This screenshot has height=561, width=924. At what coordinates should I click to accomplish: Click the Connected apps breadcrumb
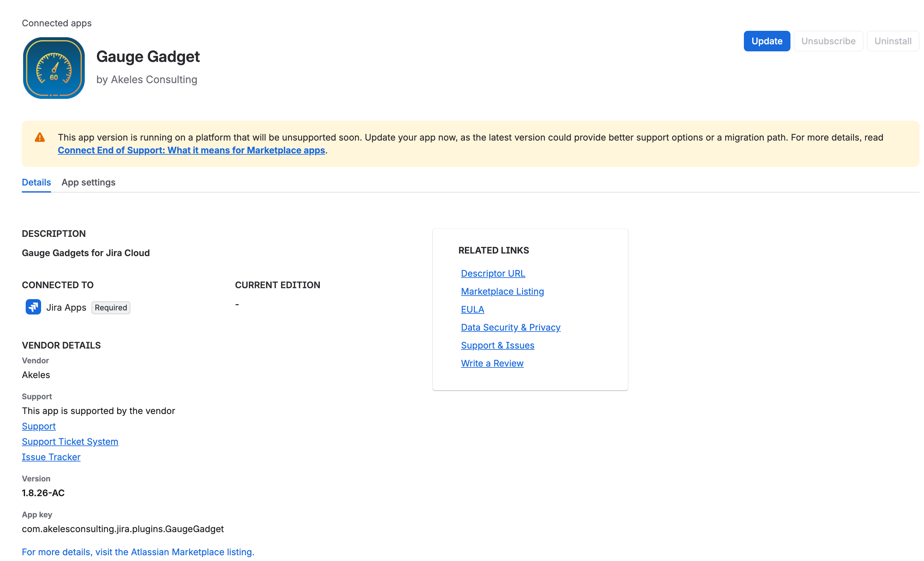pyautogui.click(x=57, y=23)
